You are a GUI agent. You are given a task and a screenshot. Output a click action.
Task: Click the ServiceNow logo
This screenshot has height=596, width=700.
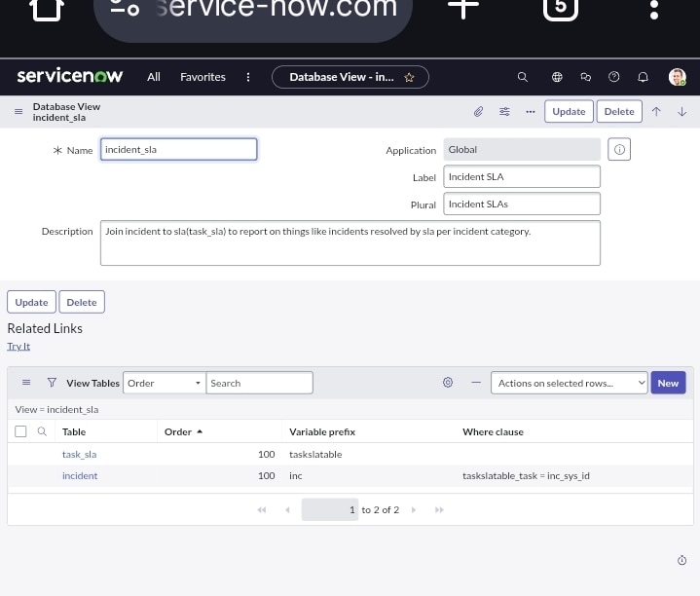tap(70, 76)
